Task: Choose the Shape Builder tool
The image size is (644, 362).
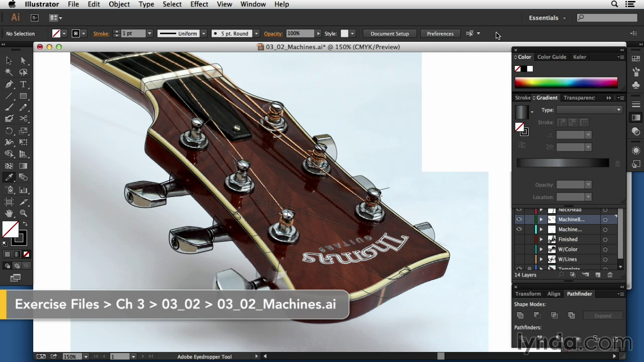Action: tap(9, 154)
